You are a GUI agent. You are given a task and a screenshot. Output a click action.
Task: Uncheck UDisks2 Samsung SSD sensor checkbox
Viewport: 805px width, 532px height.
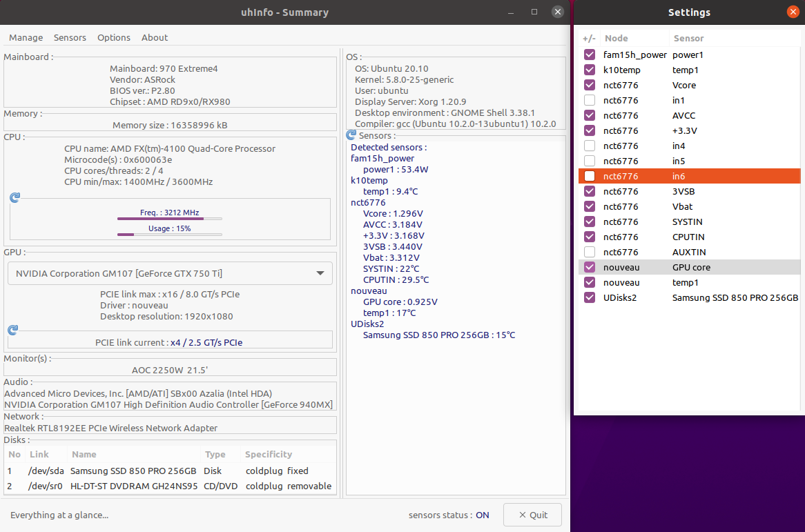590,297
